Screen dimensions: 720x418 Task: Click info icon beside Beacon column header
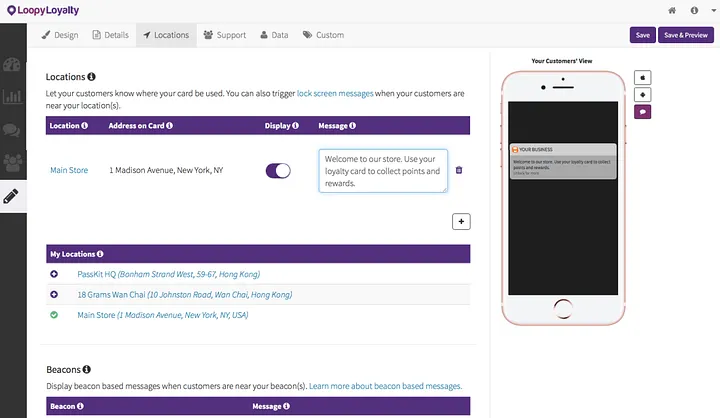point(80,406)
